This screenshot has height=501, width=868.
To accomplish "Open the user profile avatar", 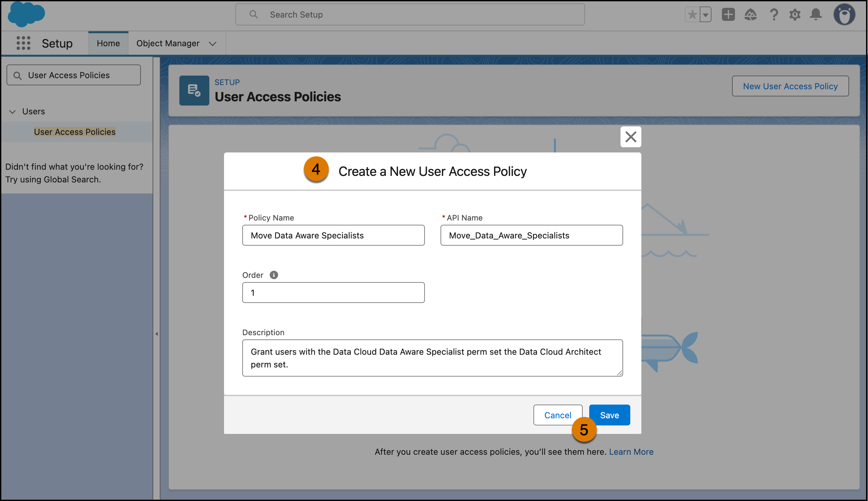I will tap(844, 15).
